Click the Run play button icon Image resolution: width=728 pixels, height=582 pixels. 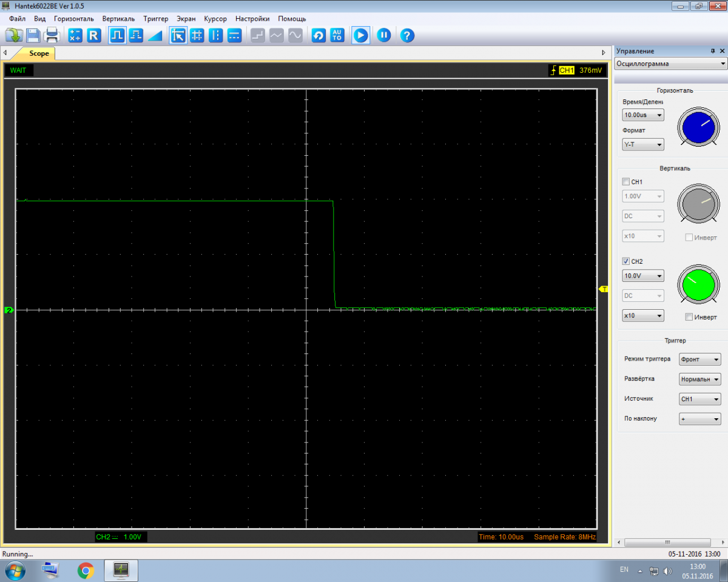click(x=360, y=35)
